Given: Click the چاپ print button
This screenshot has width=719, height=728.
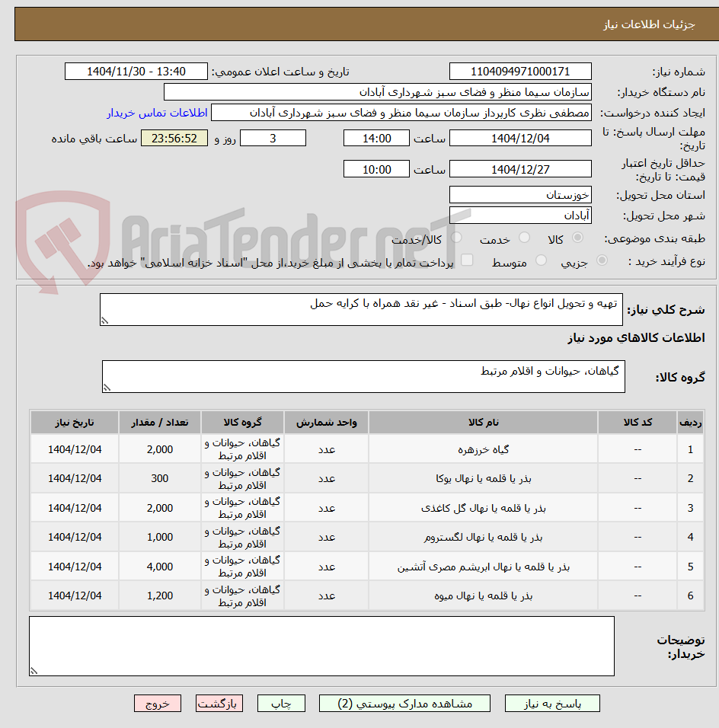Looking at the screenshot, I should pos(282,704).
